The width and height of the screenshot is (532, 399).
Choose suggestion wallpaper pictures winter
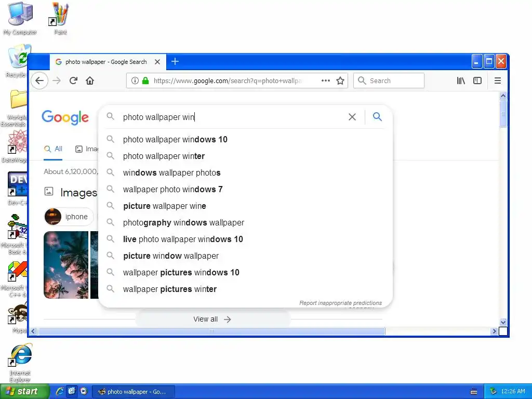click(x=246, y=289)
